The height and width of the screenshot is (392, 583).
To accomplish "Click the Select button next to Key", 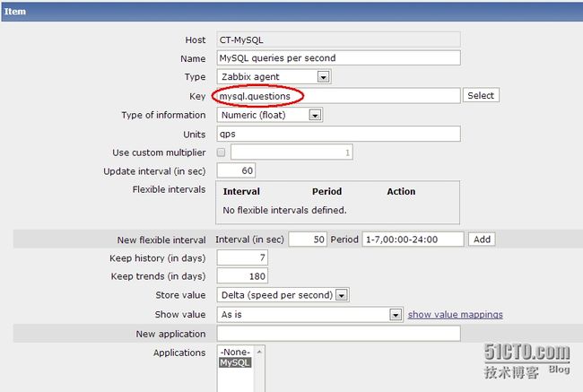I will pyautogui.click(x=481, y=96).
